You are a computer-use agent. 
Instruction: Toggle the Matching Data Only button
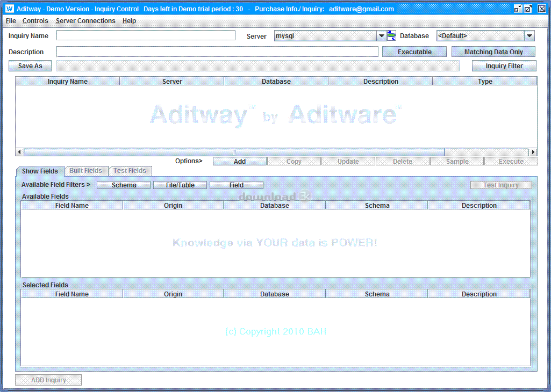click(493, 52)
